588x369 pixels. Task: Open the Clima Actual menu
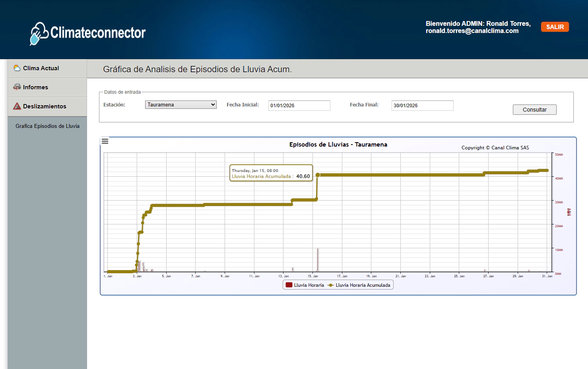point(41,68)
